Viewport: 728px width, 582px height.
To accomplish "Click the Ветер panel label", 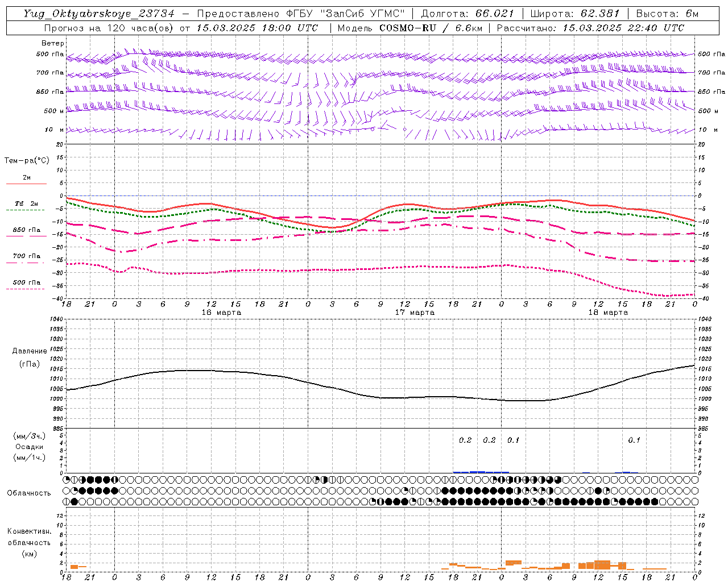I will click(x=53, y=43).
